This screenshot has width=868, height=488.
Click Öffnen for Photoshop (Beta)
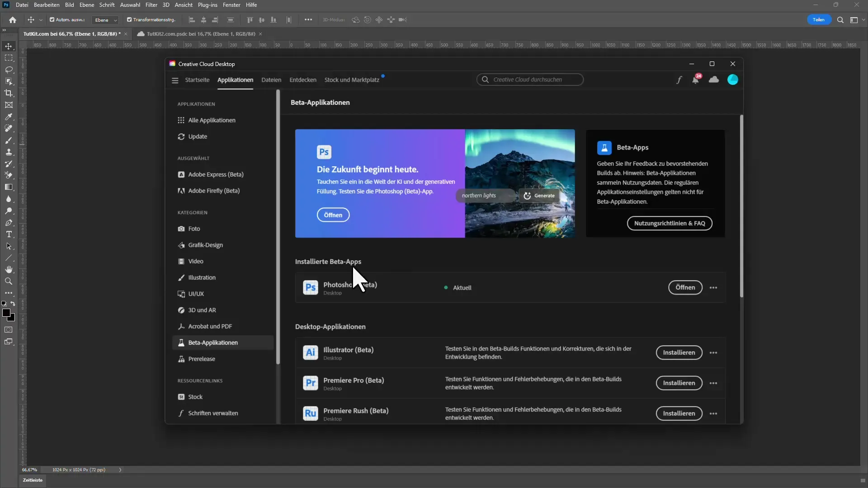click(x=685, y=287)
